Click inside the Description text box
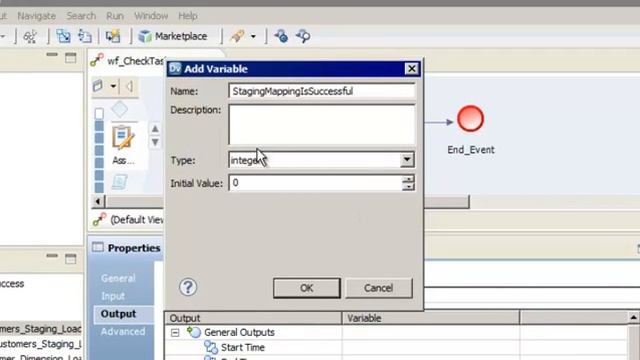Screen dimensions: 640x360 tap(322, 125)
